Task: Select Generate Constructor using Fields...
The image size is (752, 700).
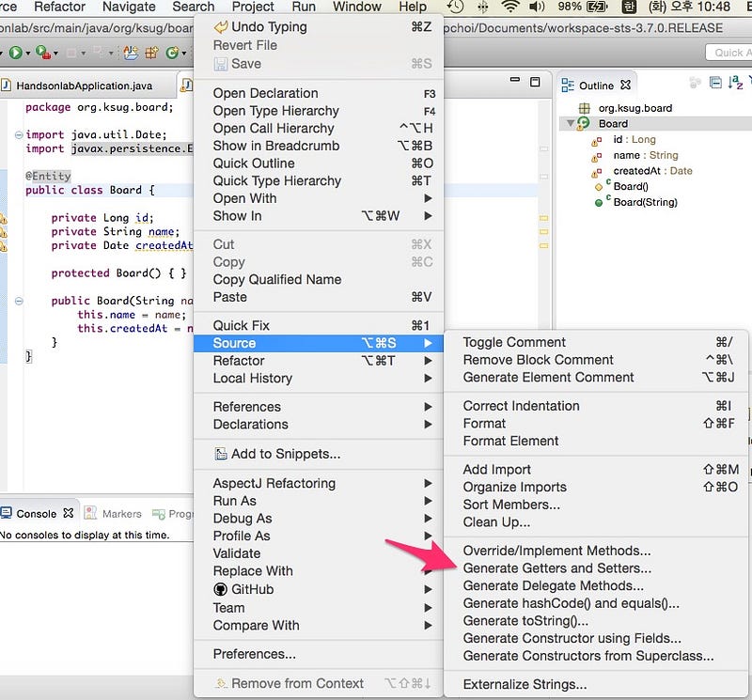Action: (x=597, y=639)
